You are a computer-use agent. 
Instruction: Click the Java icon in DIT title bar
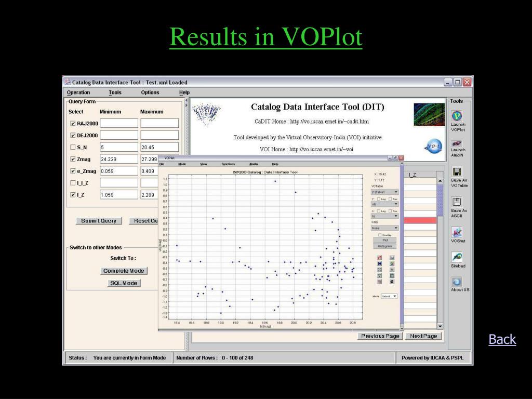click(x=68, y=82)
